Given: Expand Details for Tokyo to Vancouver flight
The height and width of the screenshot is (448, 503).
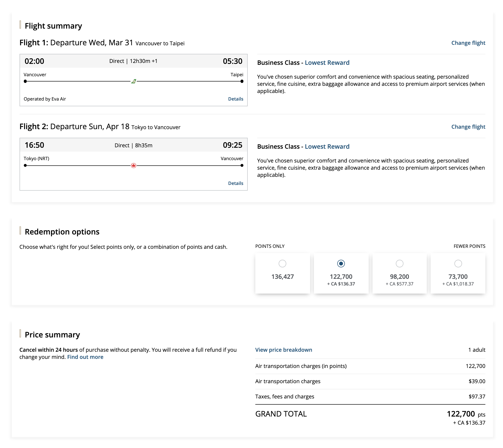Looking at the screenshot, I should coord(235,183).
